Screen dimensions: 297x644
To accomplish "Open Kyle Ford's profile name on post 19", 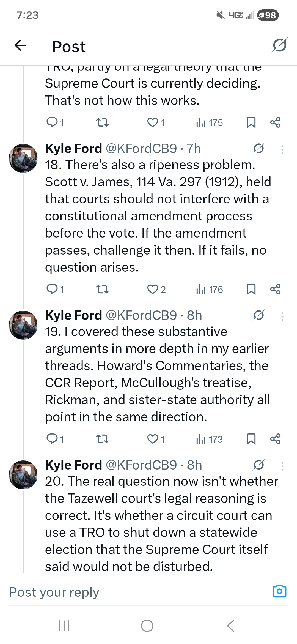I will coord(73,315).
